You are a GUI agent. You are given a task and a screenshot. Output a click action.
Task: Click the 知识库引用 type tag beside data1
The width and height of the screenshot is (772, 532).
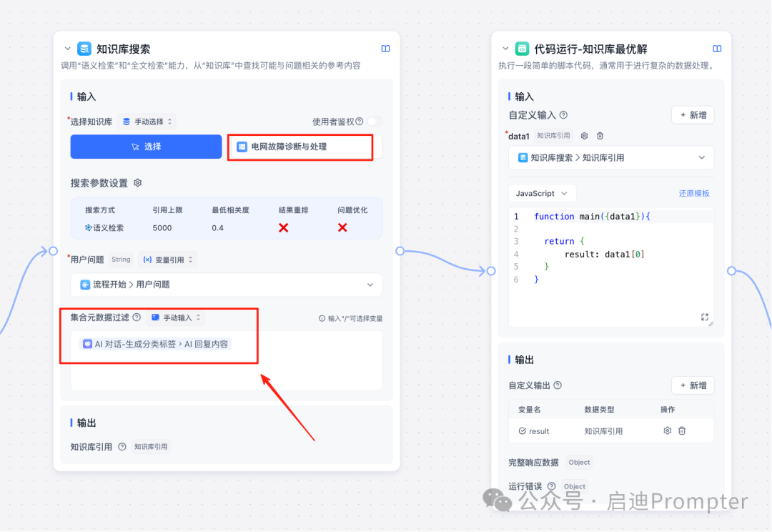click(x=553, y=136)
